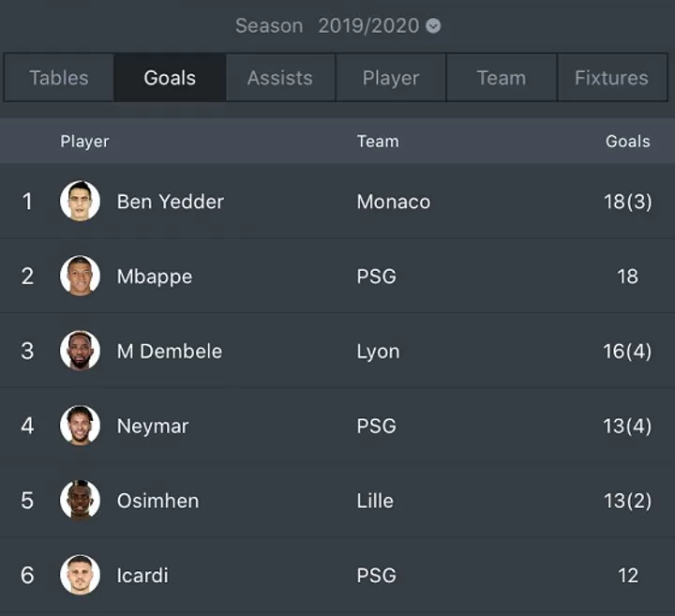Open the Assists tab
Screen dimensions: 675x616
click(x=280, y=78)
